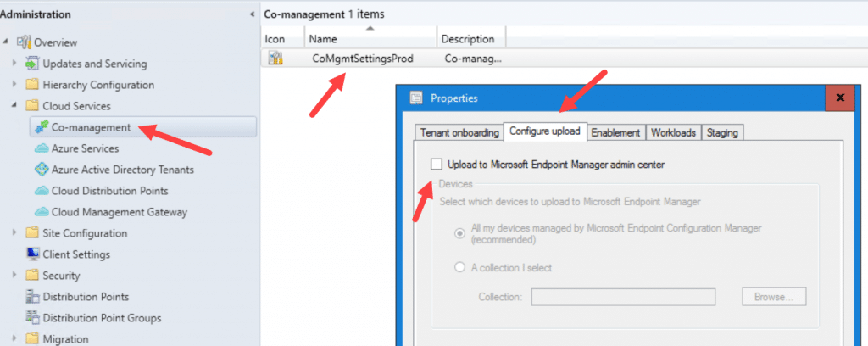The height and width of the screenshot is (346, 868).
Task: Click the Overview node icon
Action: [23, 42]
